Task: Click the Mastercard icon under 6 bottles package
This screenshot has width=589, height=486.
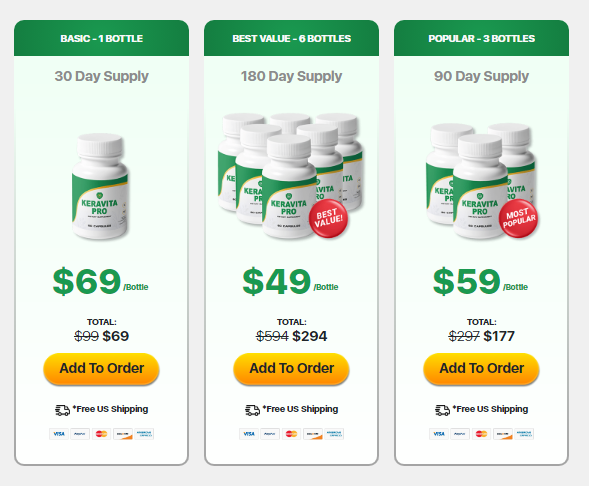Action: (x=291, y=434)
